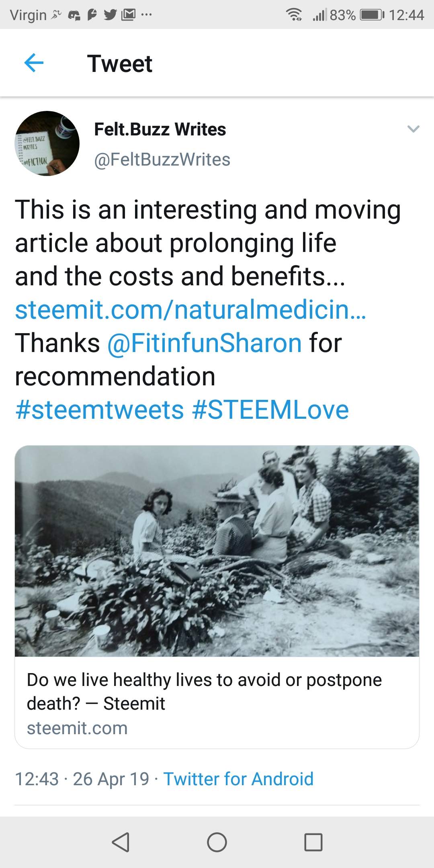Tap the Felt.Buzz Writes display name
The height and width of the screenshot is (868, 434).
160,129
